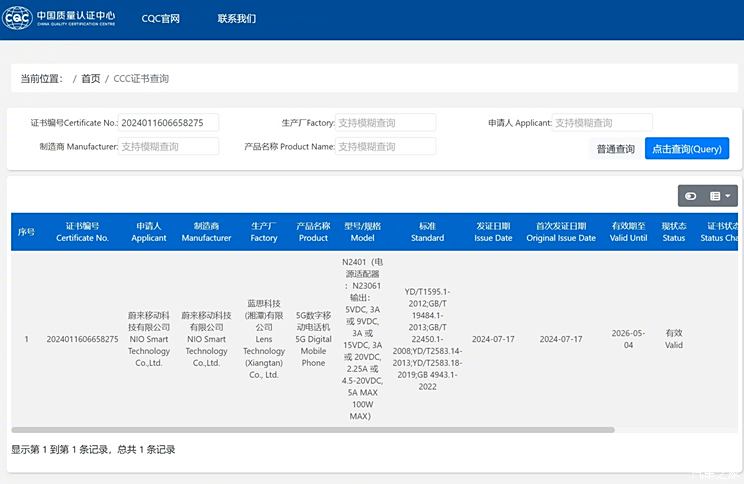744x484 pixels.
Task: Open the columns dropdown in table toolbar
Action: tap(721, 196)
